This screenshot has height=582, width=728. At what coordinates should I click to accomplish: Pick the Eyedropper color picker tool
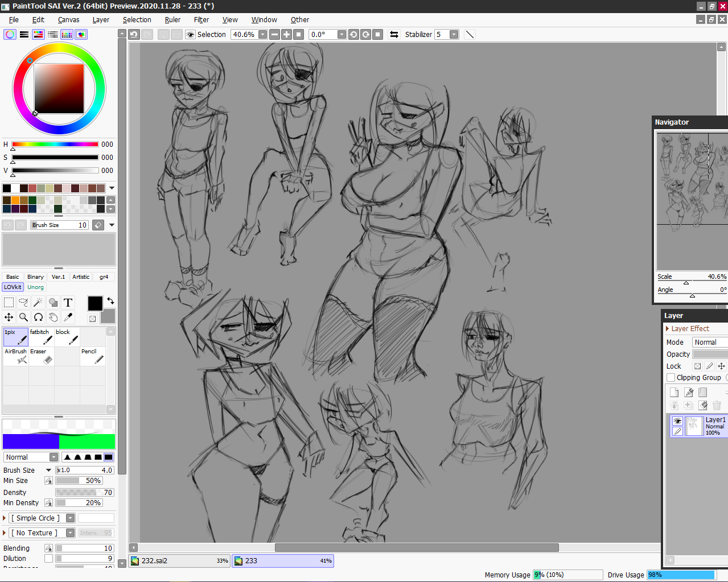68,317
